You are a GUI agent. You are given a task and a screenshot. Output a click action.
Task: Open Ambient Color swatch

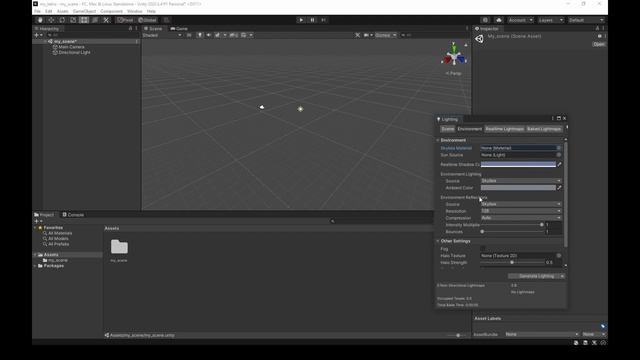(518, 188)
